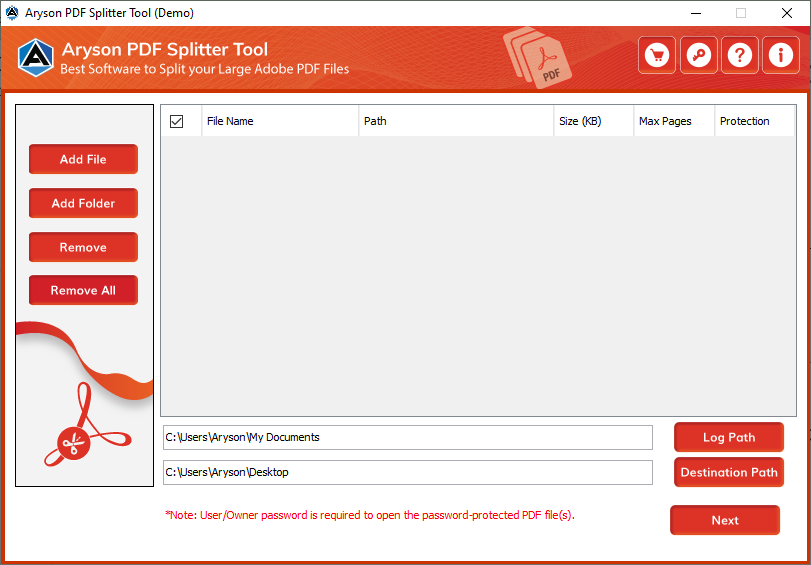Click the app icon in title bar
The image size is (811, 565).
coord(12,13)
